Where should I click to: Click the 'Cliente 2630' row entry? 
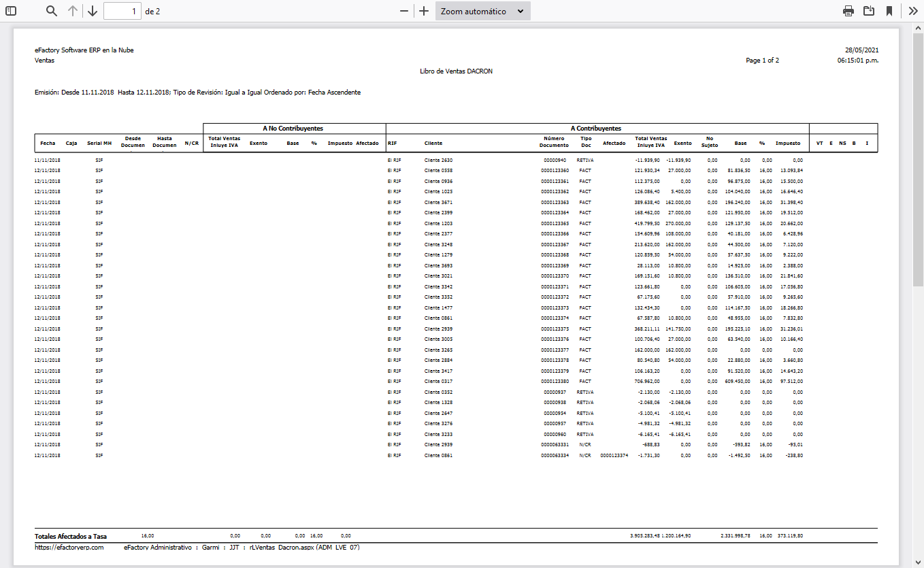(x=438, y=161)
